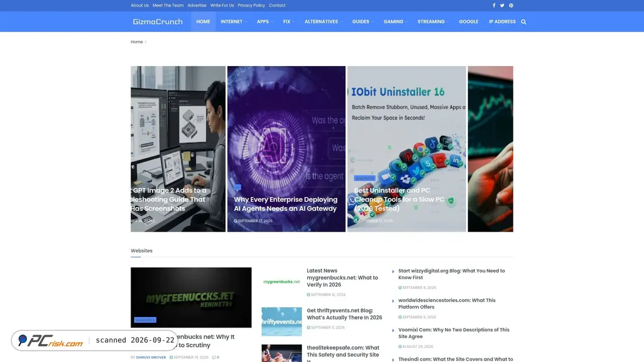Open Best Uninstaller and PC Cleanup article
The image size is (644, 362).
coord(399,199)
